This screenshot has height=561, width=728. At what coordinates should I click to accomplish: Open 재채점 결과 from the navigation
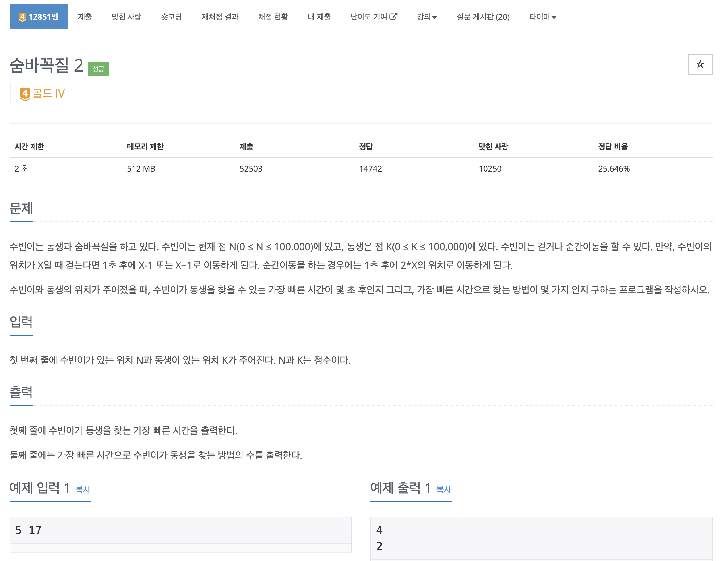[220, 17]
